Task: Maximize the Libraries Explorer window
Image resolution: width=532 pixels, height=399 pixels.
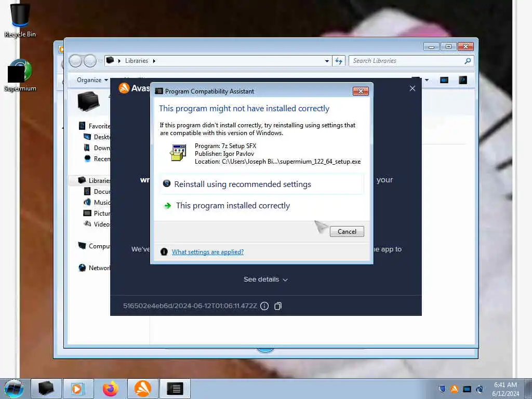Action: (448, 46)
